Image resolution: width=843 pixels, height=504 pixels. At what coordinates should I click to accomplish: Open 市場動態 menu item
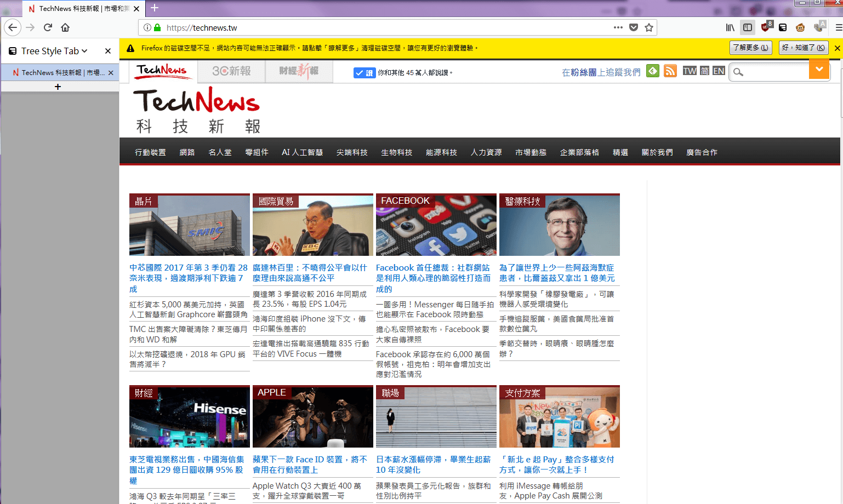[x=531, y=152]
